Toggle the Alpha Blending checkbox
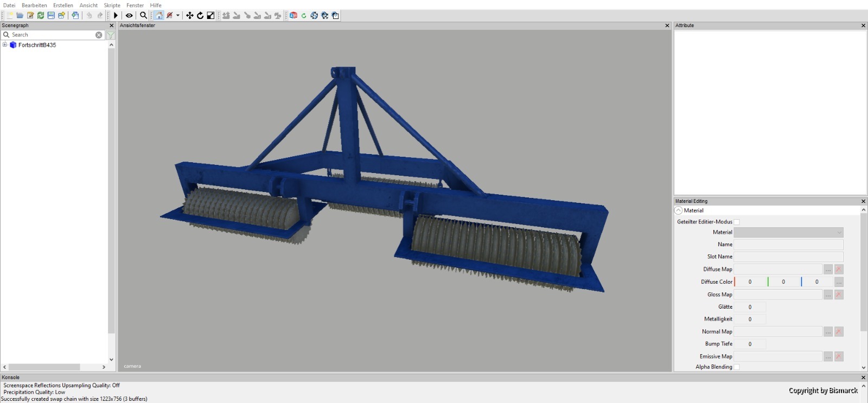The image size is (868, 403). [737, 367]
